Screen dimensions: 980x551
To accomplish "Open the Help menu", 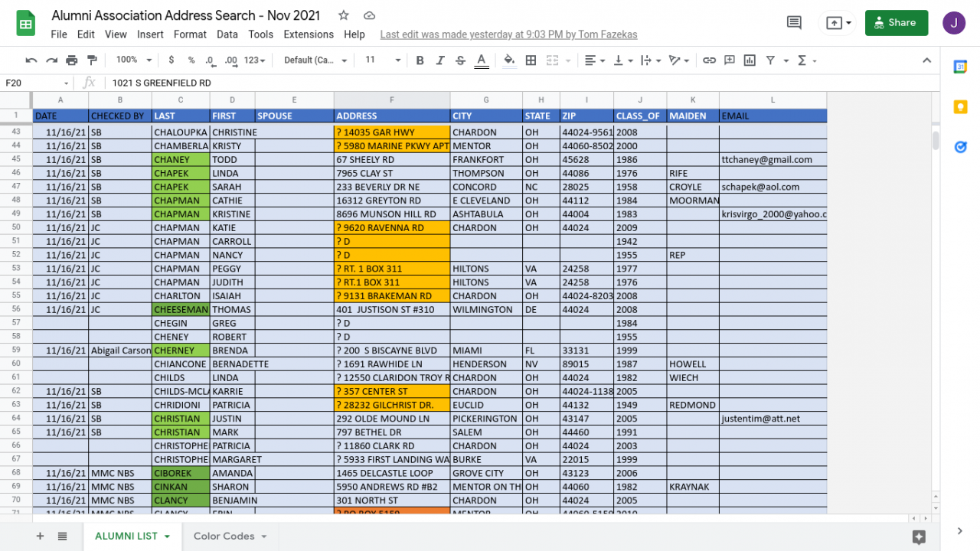I will (354, 34).
